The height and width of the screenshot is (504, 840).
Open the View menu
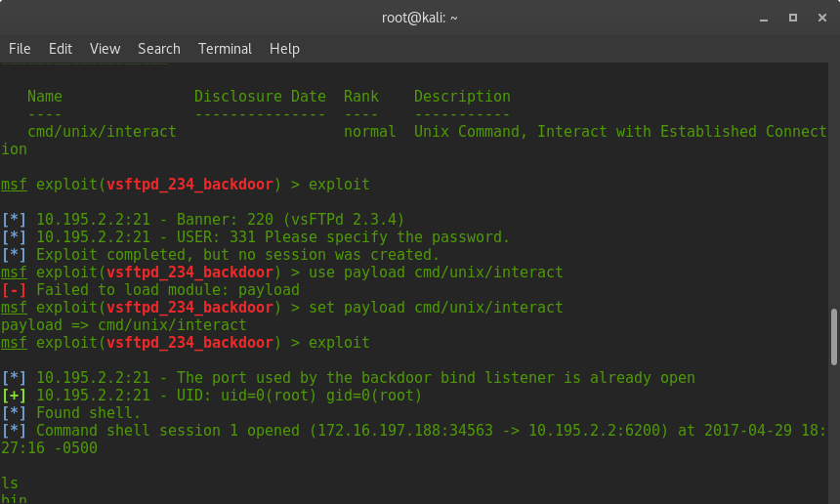105,49
